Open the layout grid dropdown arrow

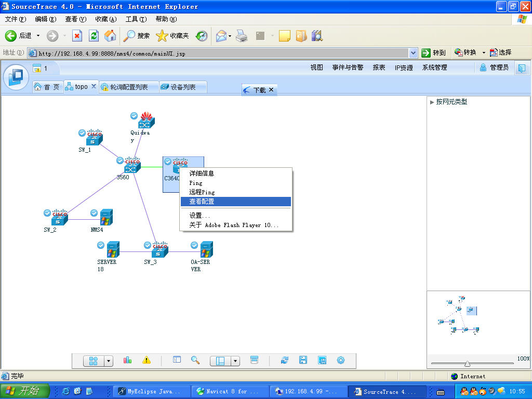point(109,361)
